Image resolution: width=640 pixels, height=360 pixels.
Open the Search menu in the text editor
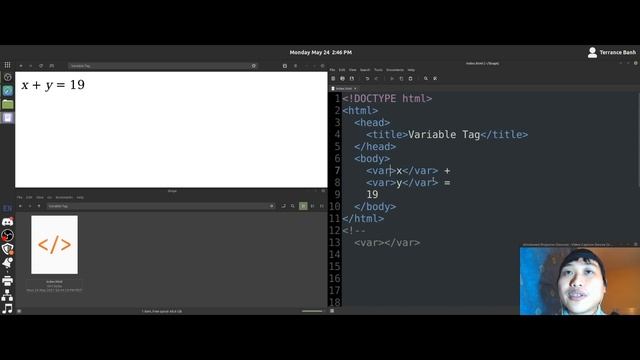pos(365,70)
